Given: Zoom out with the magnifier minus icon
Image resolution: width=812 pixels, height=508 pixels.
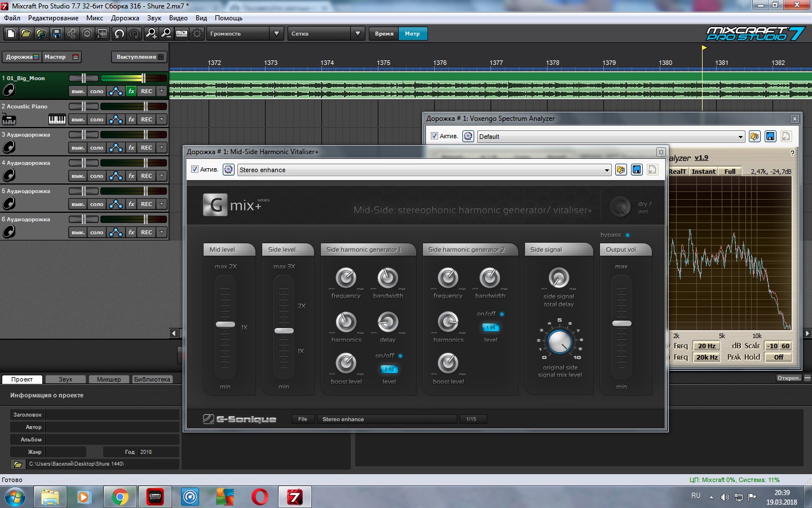Looking at the screenshot, I should pyautogui.click(x=166, y=34).
